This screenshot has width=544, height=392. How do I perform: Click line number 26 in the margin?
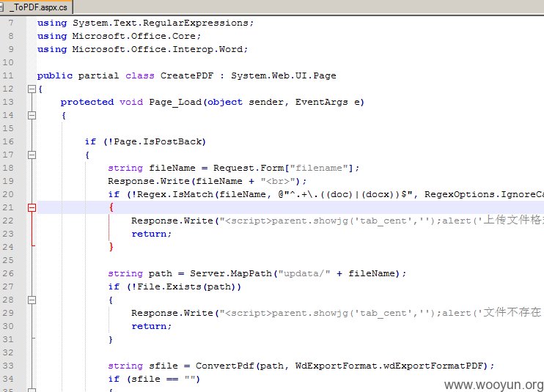click(x=7, y=273)
